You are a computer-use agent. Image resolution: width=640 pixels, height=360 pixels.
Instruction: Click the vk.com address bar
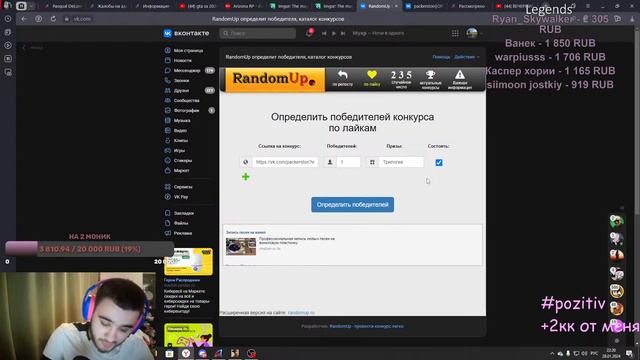click(x=82, y=19)
